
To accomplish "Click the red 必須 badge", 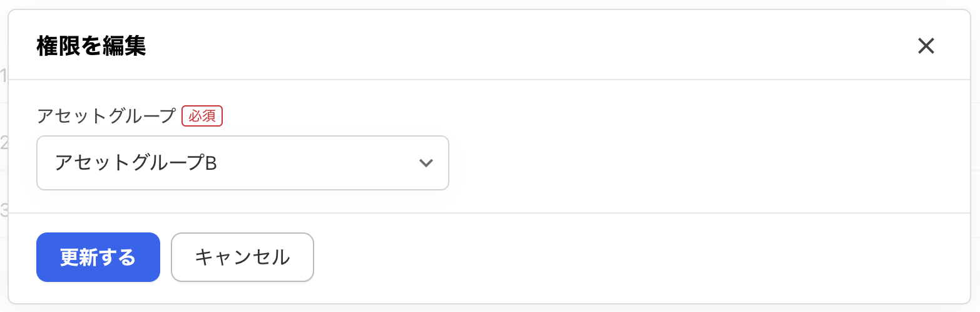I will tap(202, 117).
